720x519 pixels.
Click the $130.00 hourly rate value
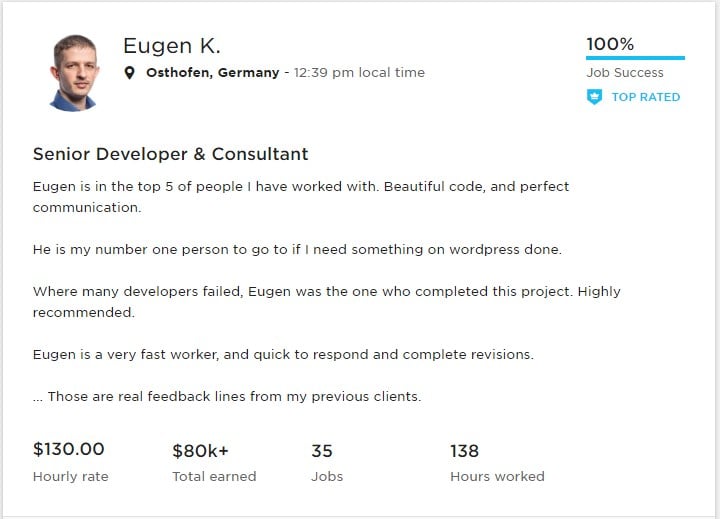coord(68,450)
